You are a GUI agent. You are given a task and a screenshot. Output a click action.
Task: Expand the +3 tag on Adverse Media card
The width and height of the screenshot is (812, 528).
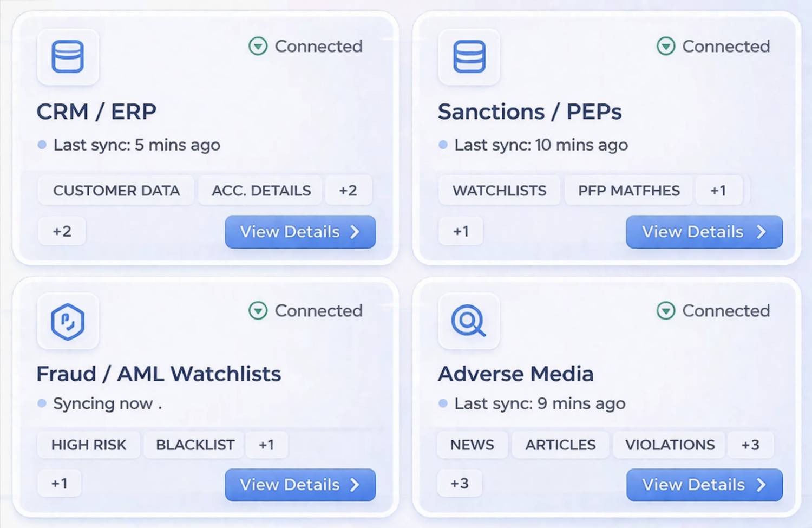point(751,445)
